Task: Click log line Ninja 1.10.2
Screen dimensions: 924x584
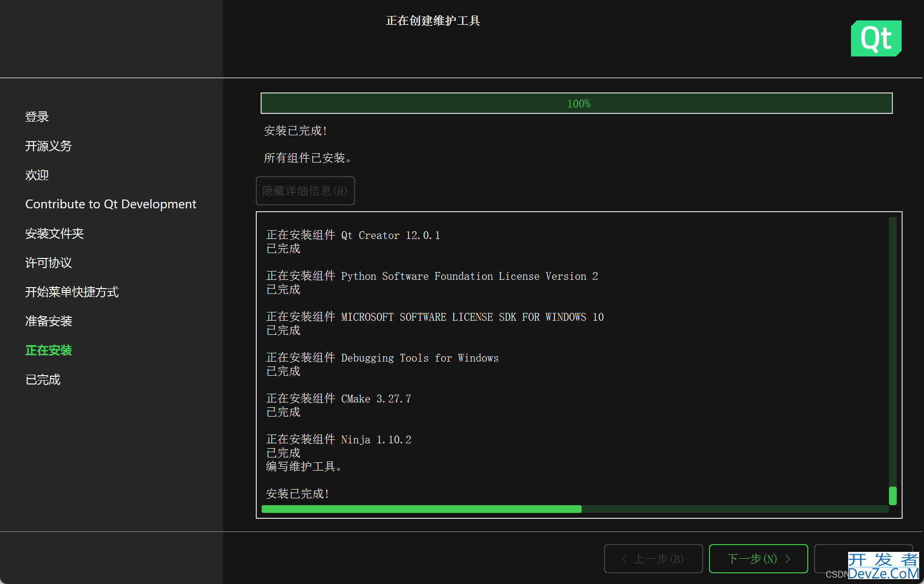Action: pos(339,440)
